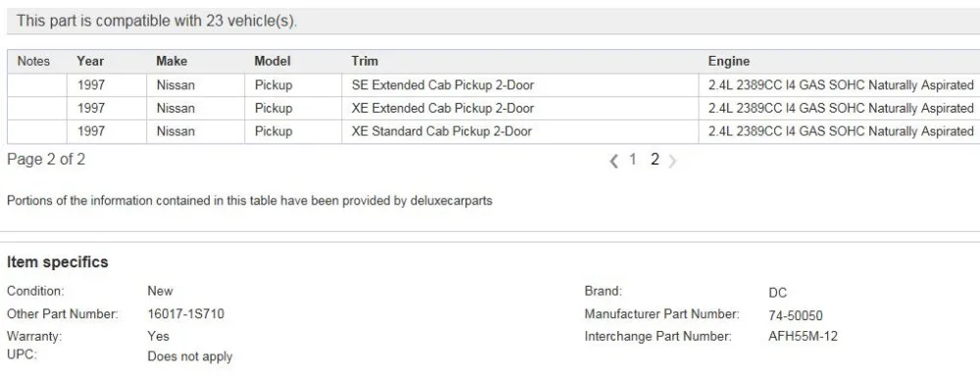Click the Engine column header

pos(729,62)
